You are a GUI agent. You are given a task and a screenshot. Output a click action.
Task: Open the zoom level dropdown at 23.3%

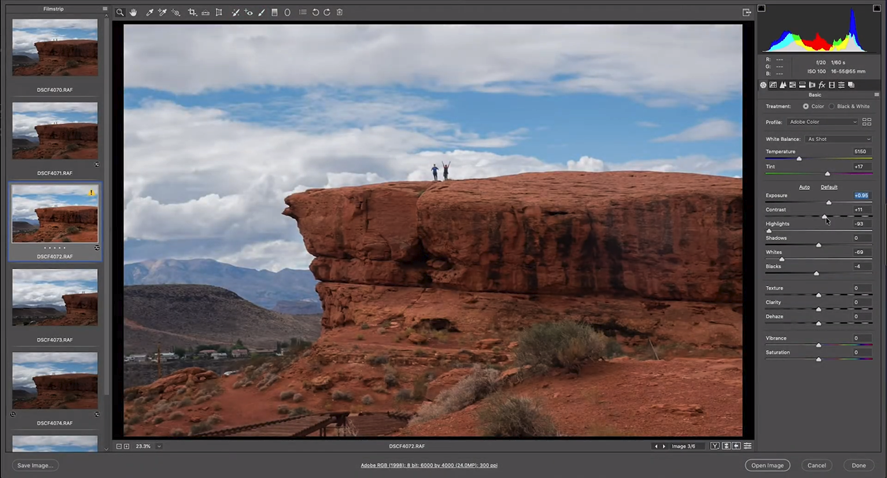(x=159, y=446)
